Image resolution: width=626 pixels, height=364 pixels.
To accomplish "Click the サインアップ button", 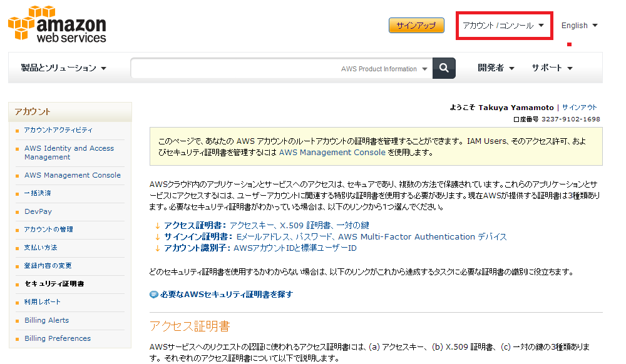I will [x=416, y=26].
